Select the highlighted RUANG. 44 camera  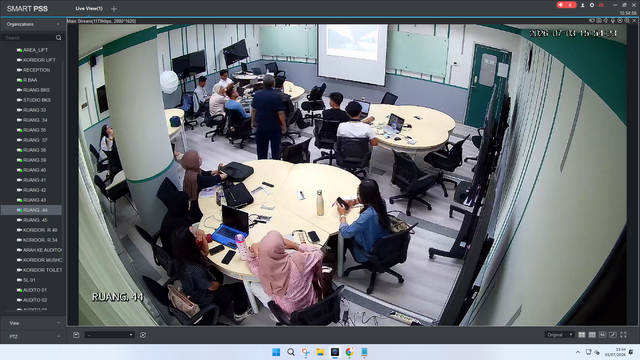pyautogui.click(x=31, y=210)
